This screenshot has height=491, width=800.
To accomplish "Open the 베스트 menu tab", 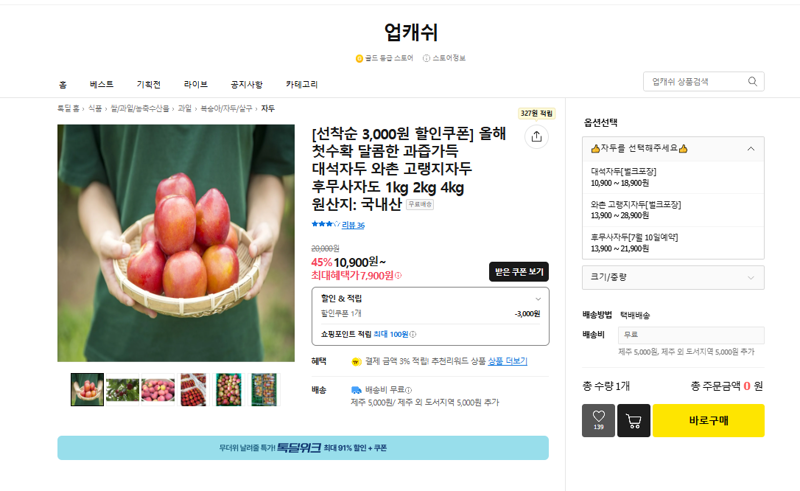I will coord(102,84).
